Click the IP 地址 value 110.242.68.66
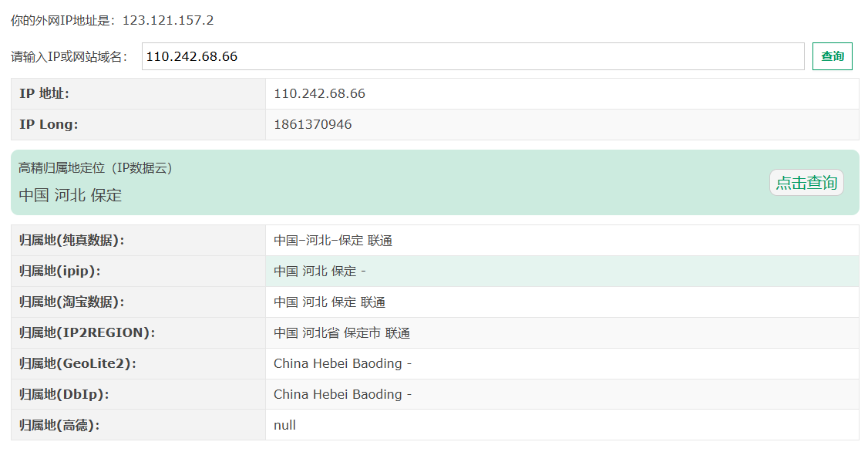The height and width of the screenshot is (452, 868). click(x=319, y=93)
